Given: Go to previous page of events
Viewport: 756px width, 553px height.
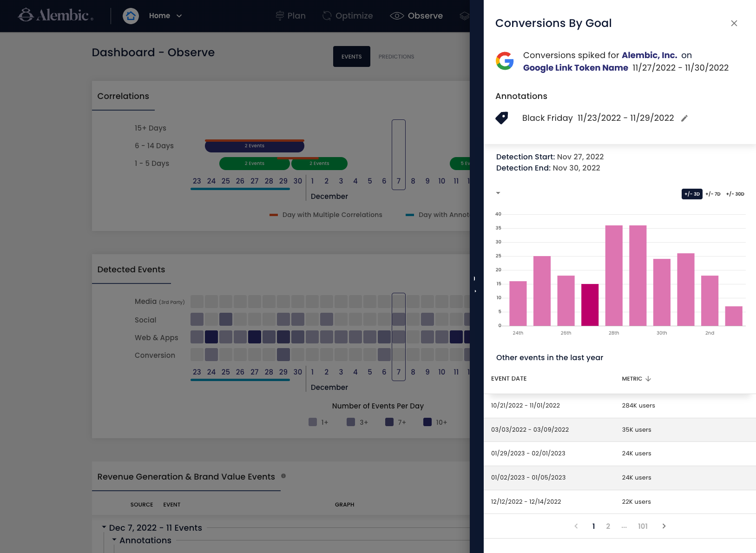Looking at the screenshot, I should (x=576, y=526).
